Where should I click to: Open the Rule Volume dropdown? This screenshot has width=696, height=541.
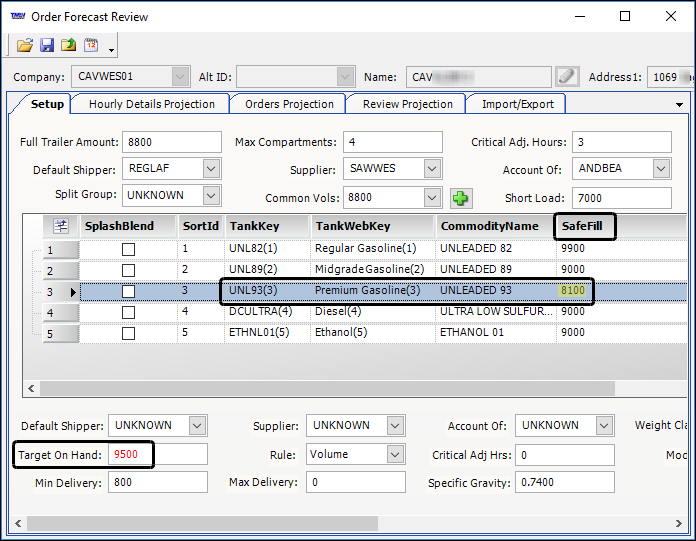click(x=394, y=455)
